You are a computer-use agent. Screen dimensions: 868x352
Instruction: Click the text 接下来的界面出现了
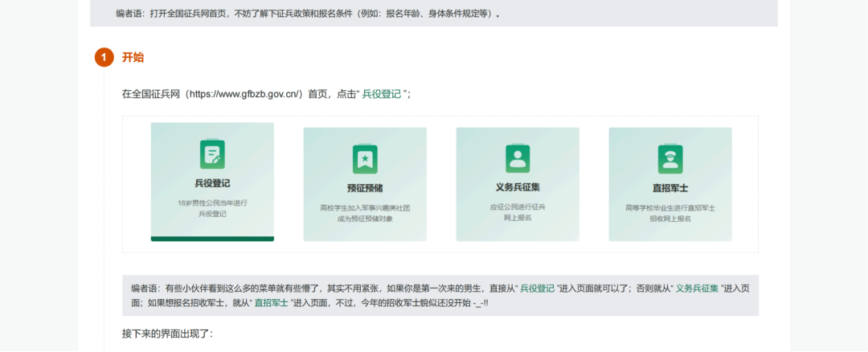click(167, 334)
